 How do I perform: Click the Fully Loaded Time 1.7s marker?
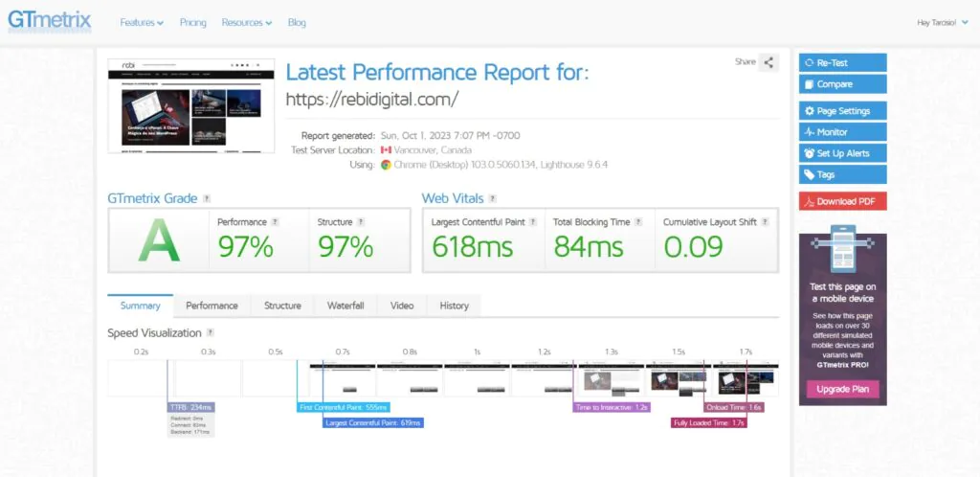click(x=709, y=422)
